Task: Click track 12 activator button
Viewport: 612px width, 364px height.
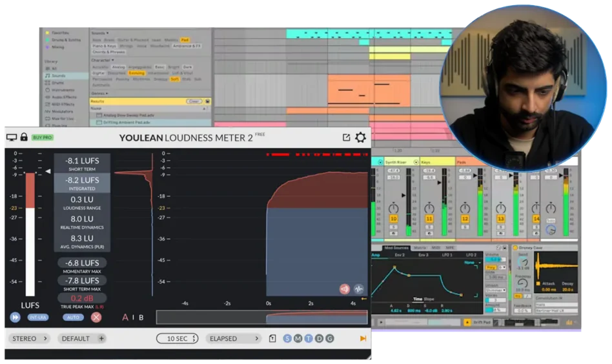Action: coord(465,219)
